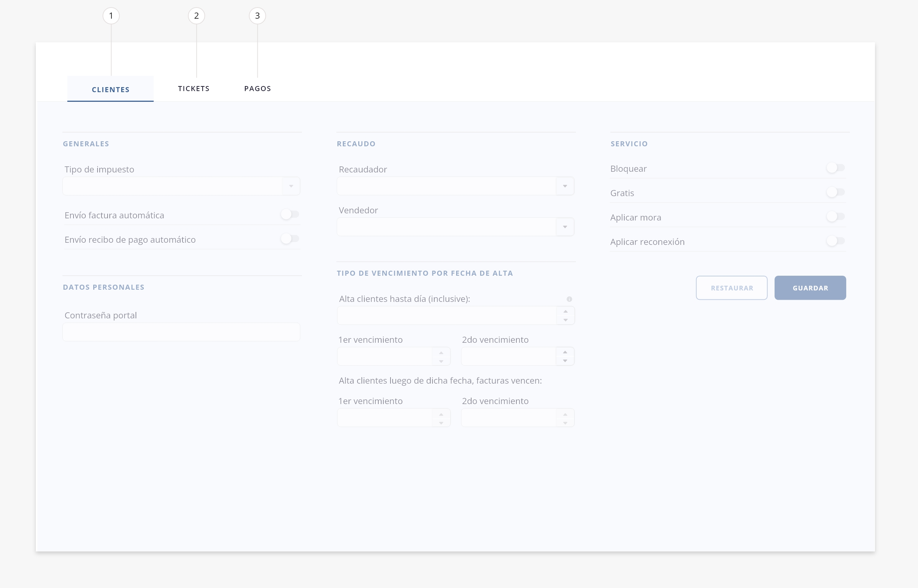Turn on Aplicar mora switch
Image resolution: width=918 pixels, height=588 pixels.
point(836,217)
